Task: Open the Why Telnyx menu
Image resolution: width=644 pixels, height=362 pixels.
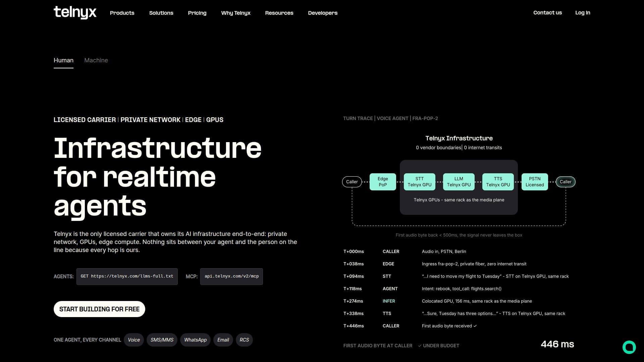Action: [x=236, y=13]
